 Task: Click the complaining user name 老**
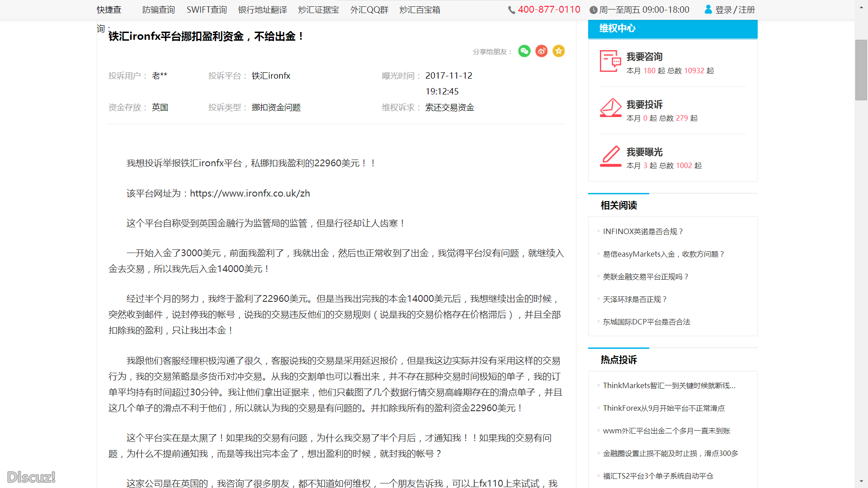(x=160, y=76)
